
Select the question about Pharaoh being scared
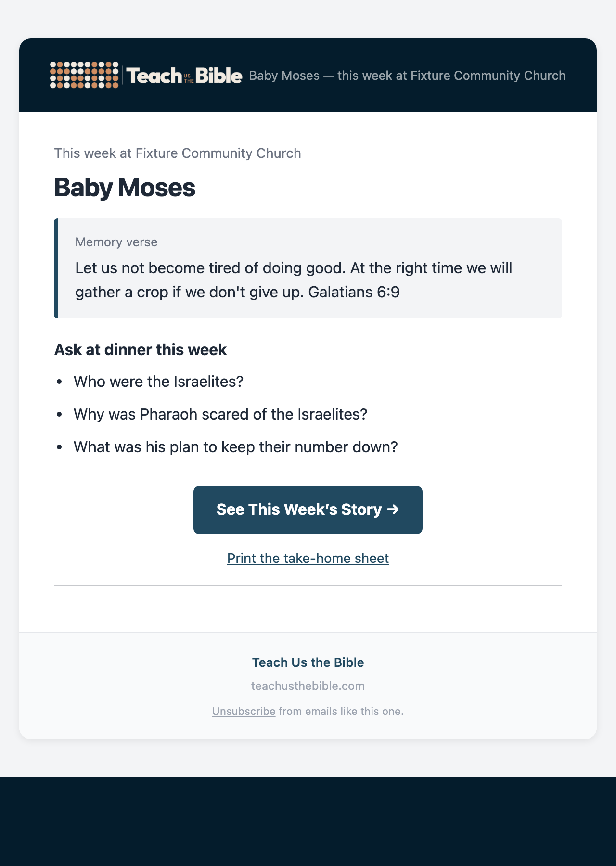220,414
